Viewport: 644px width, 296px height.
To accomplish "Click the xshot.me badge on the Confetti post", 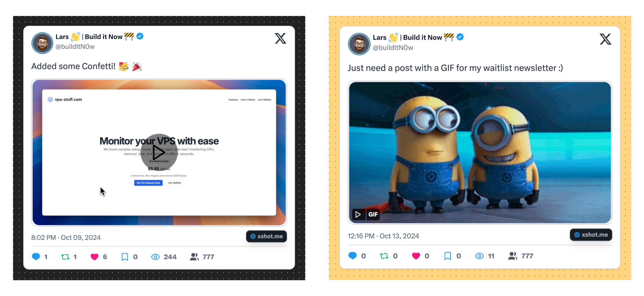I will (266, 236).
